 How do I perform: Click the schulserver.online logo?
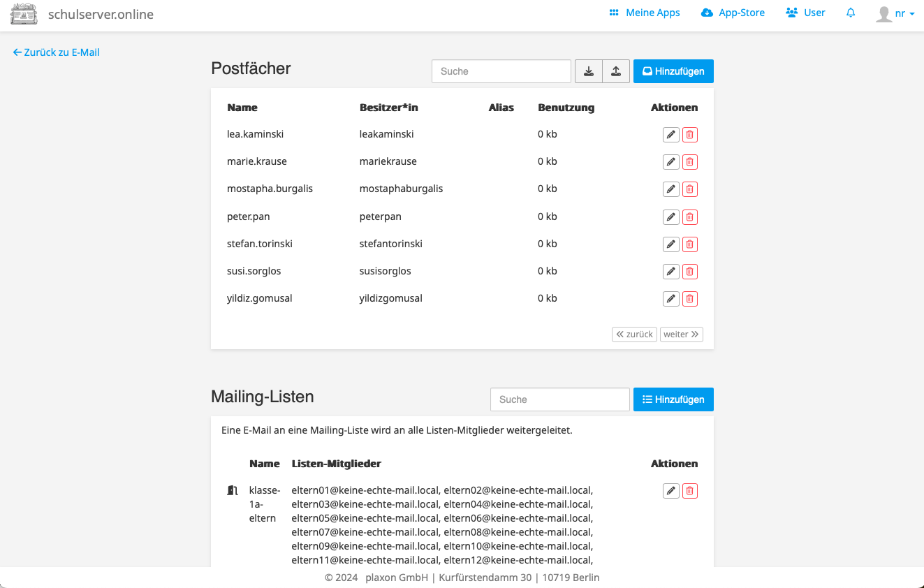point(24,13)
